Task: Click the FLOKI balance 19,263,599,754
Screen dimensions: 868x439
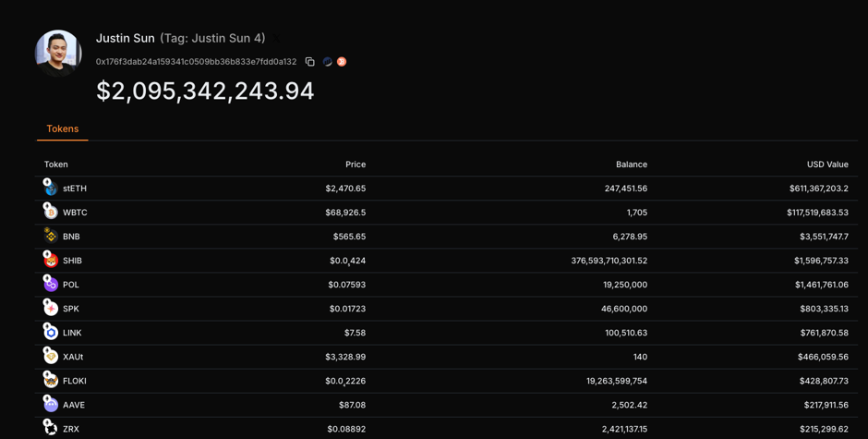Action: [617, 381]
